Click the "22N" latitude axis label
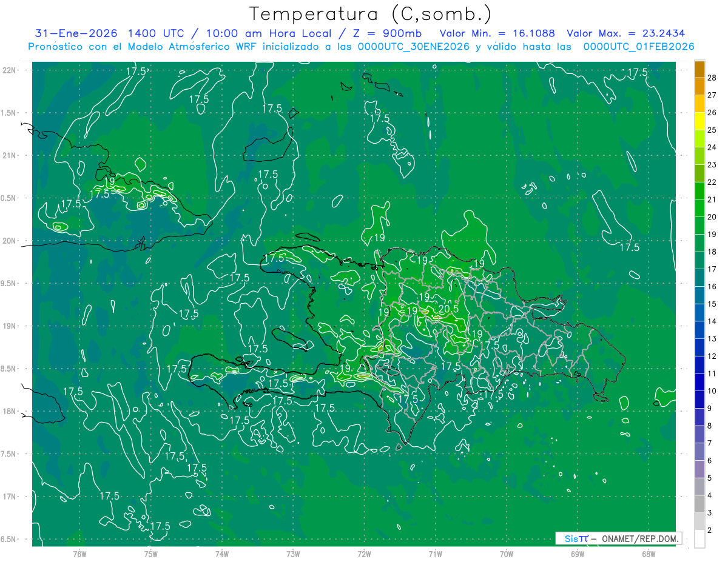 click(x=9, y=70)
